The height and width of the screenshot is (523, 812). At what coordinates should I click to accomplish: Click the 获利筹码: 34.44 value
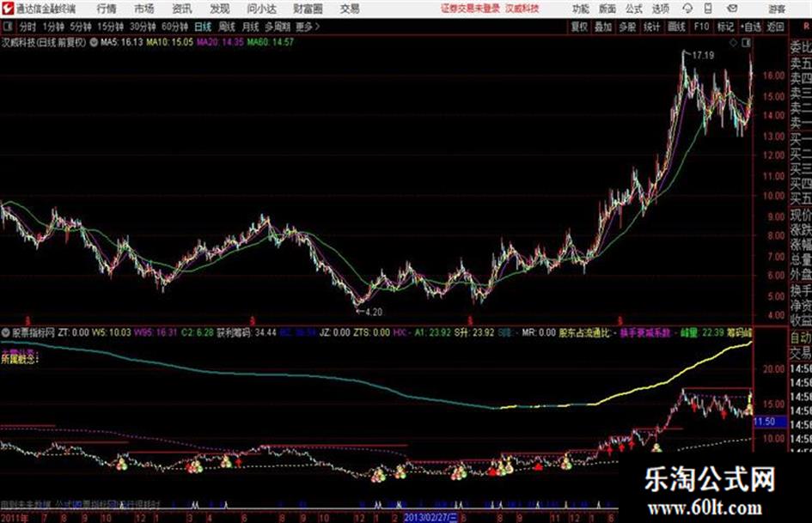[x=246, y=332]
